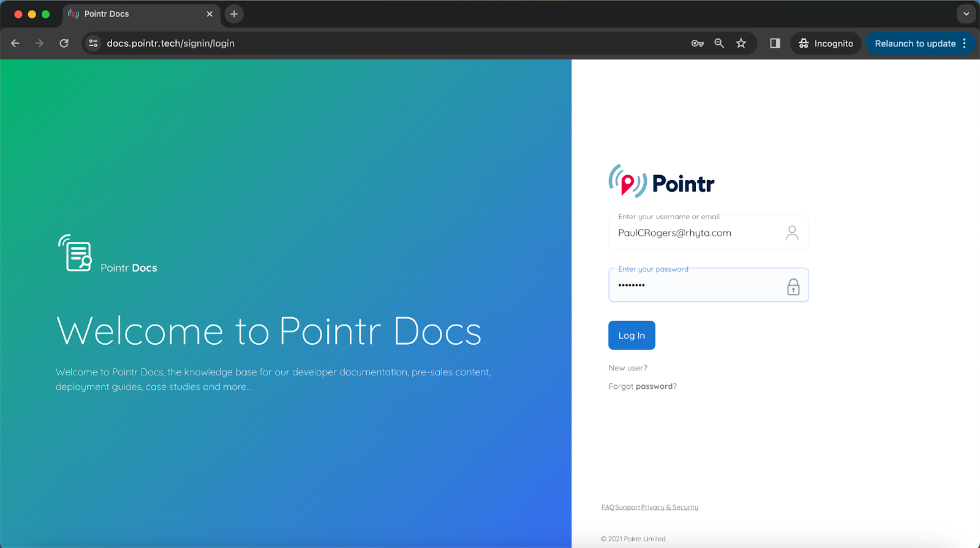The height and width of the screenshot is (548, 980).
Task: Click the Pointr logo above the form
Action: [661, 181]
